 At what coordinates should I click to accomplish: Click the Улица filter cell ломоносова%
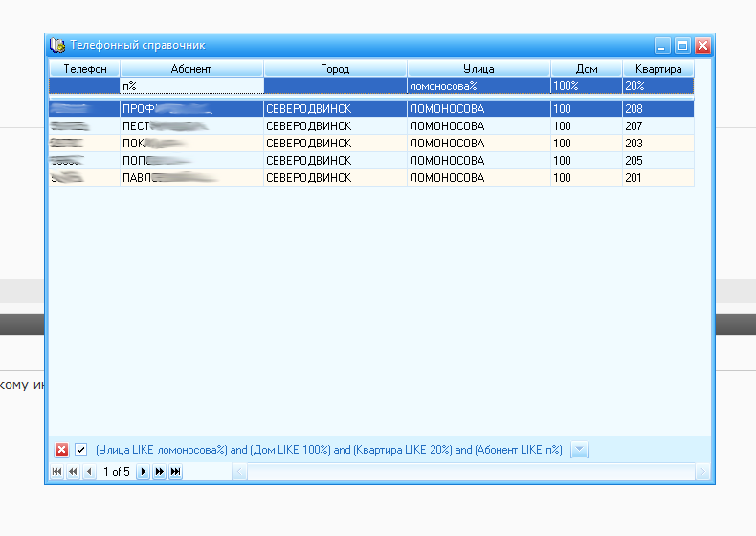pos(478,86)
